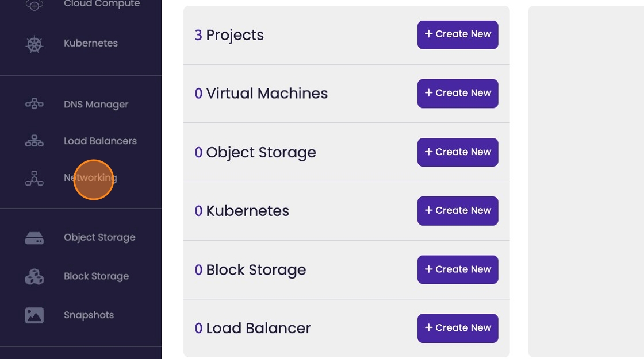
Task: Create a new project
Action: (x=458, y=34)
